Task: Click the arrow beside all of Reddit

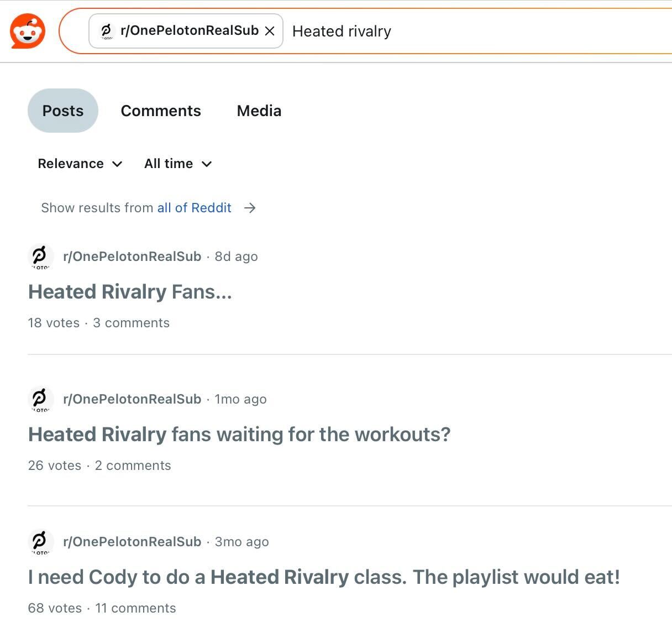Action: (x=250, y=208)
